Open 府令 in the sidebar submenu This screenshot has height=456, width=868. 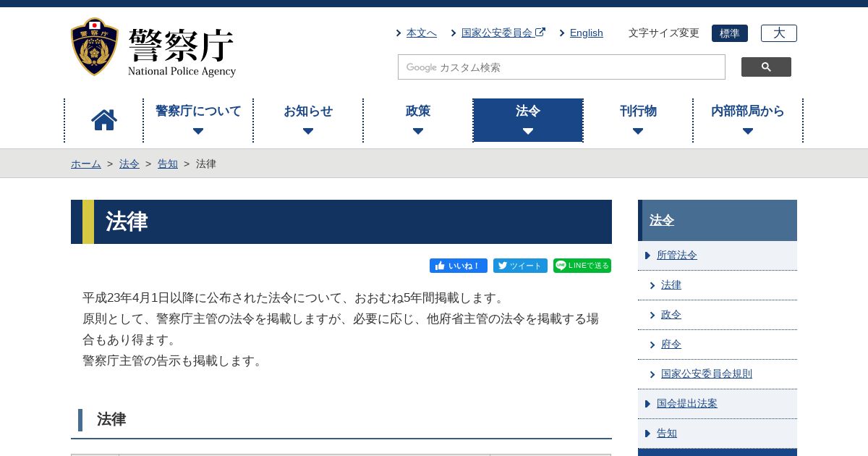pyautogui.click(x=671, y=345)
